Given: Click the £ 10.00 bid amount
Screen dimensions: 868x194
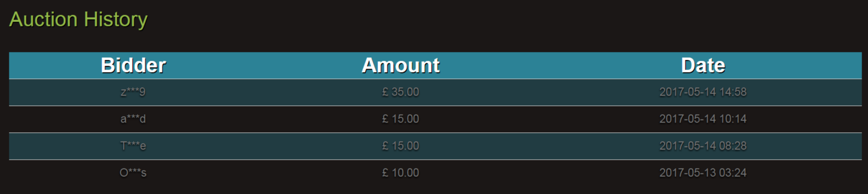Looking at the screenshot, I should (x=401, y=173).
